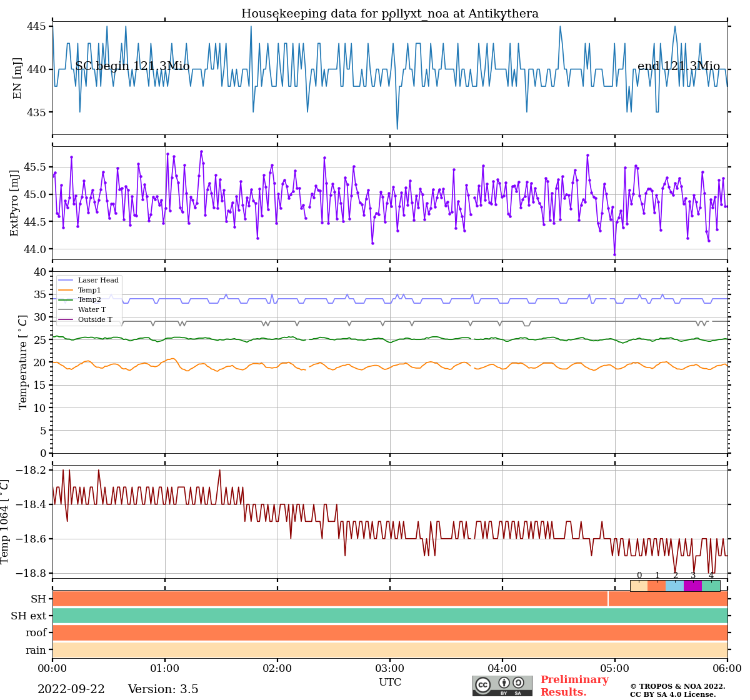Click the 35 tick on Temperature axis
Screen dimensions: 750x700
(40, 294)
